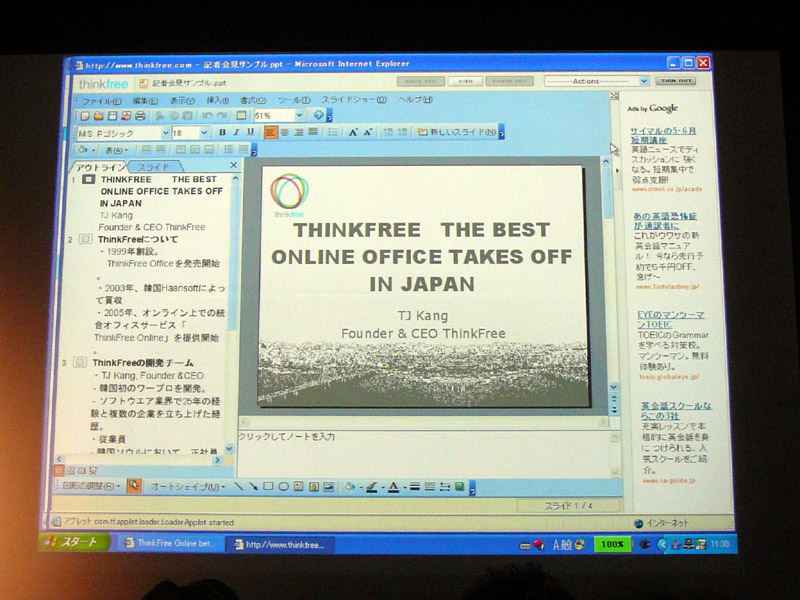
Task: Click the green Shadow style icon
Action: 459,486
